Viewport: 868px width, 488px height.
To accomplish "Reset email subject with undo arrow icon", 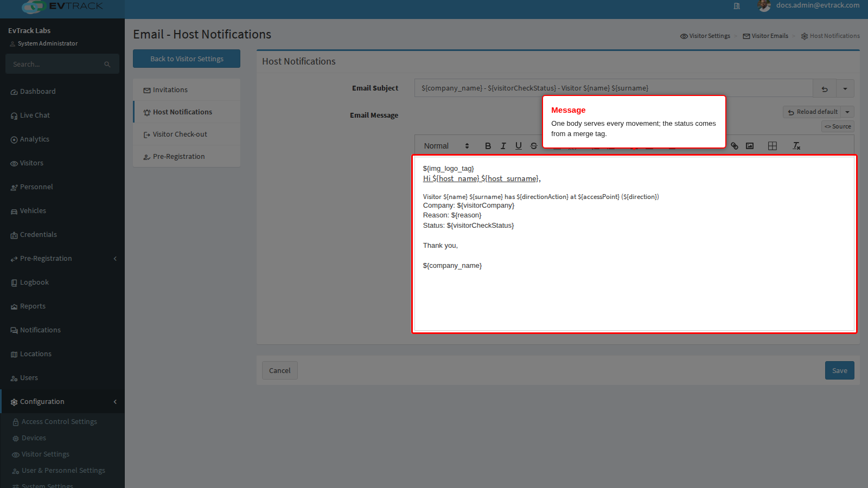I will point(825,88).
